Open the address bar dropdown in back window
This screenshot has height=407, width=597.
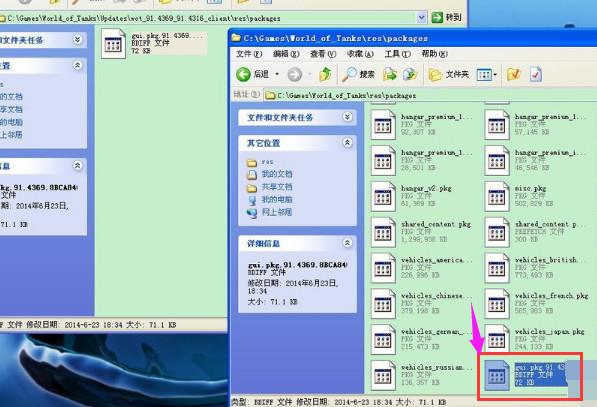(x=421, y=18)
